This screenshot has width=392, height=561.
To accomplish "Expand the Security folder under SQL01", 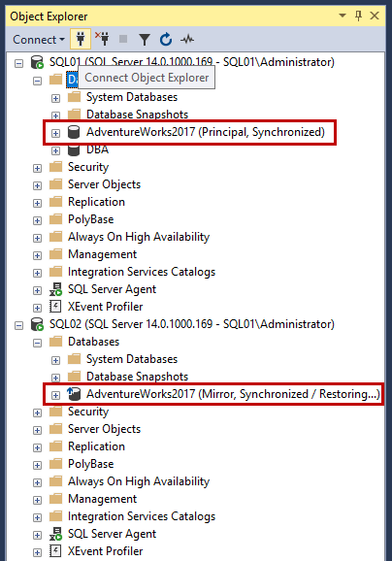I will pyautogui.click(x=37, y=169).
